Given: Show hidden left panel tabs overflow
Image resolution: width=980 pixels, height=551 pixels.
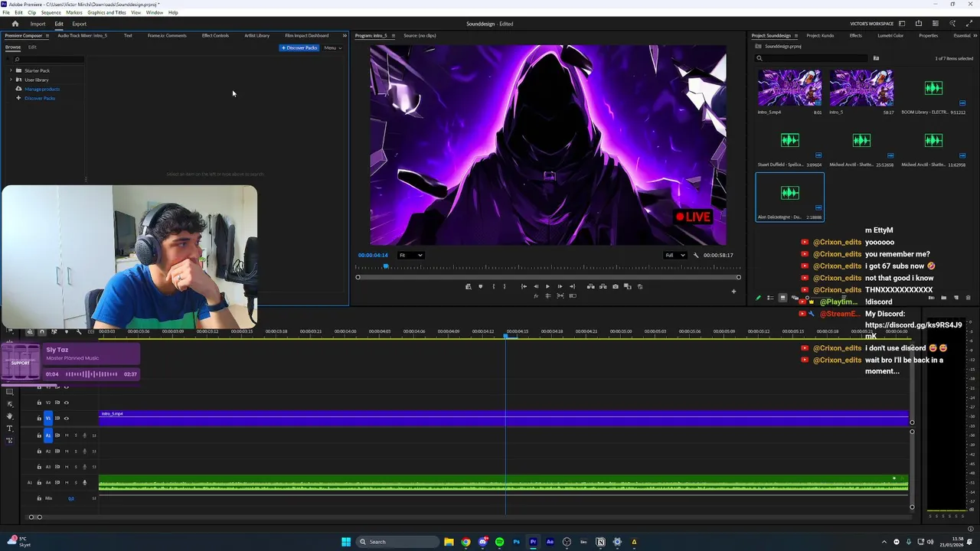Looking at the screenshot, I should point(345,35).
